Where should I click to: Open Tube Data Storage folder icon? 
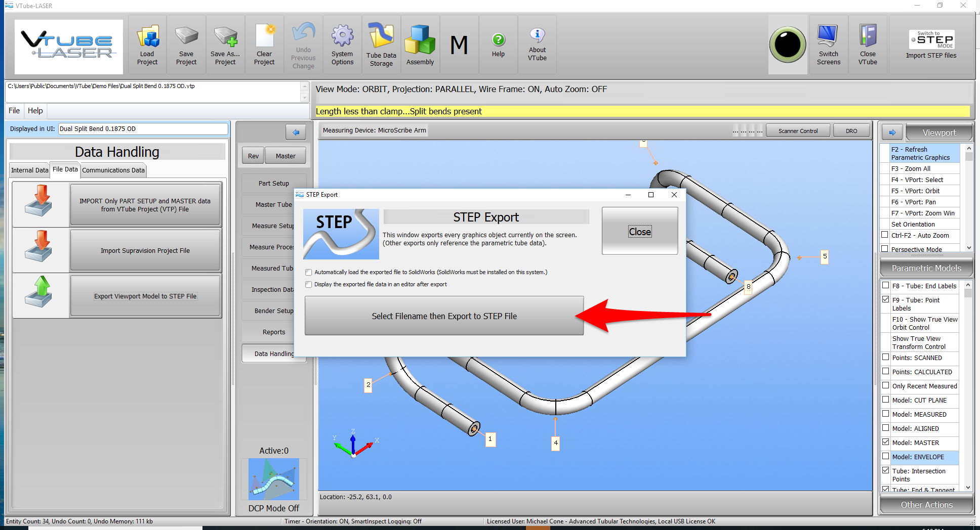[x=381, y=36]
